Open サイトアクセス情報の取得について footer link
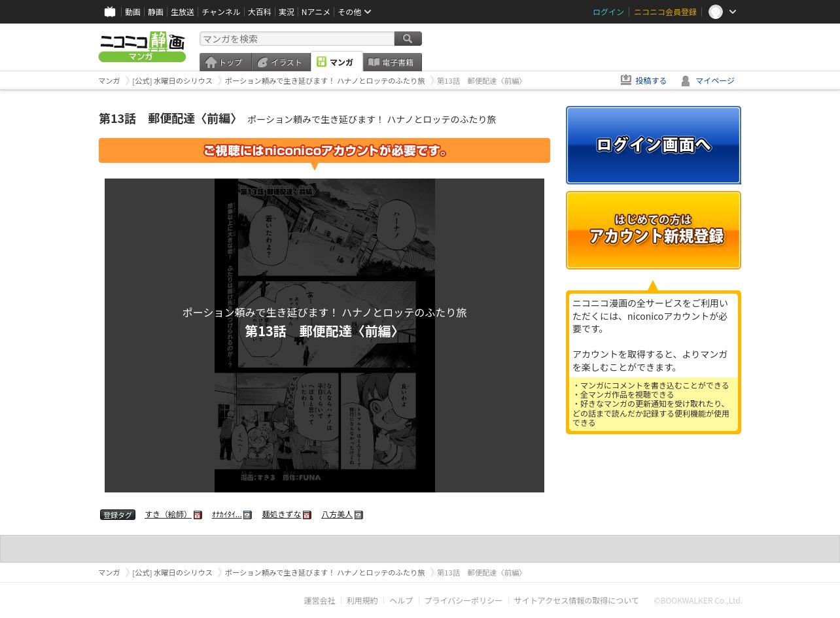 pos(576,600)
